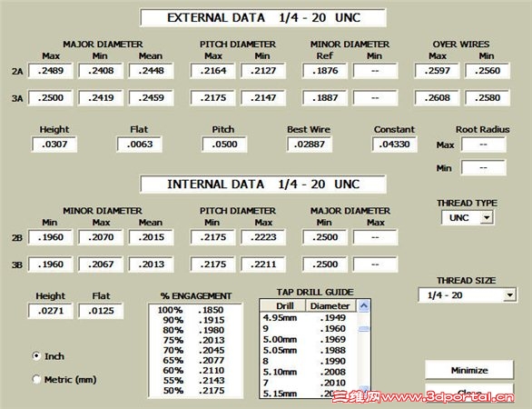Click the Diameter column header

pos(331,306)
